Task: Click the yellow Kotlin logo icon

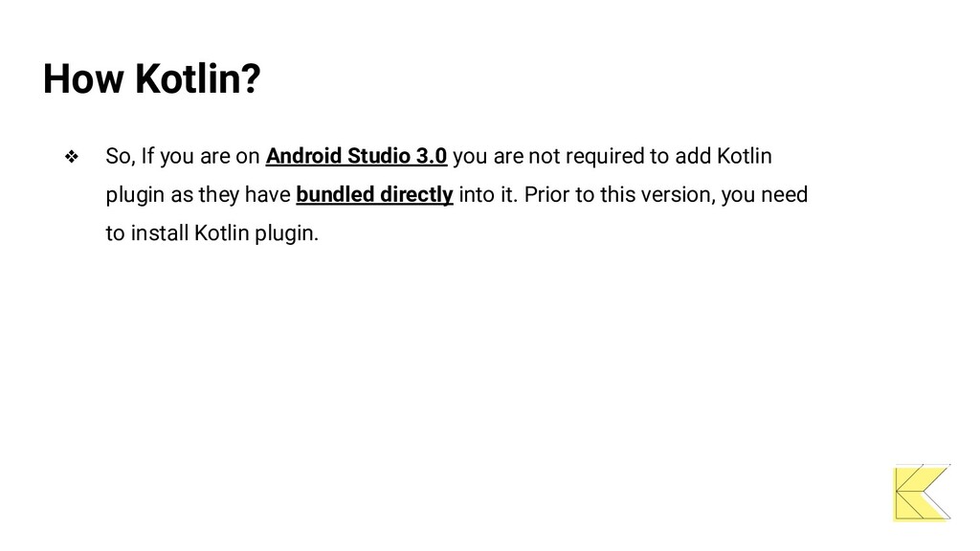Action: (x=922, y=493)
